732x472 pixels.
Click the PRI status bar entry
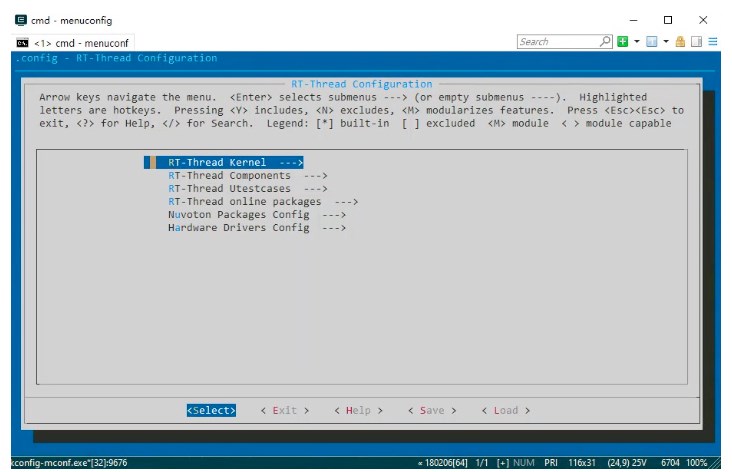[x=551, y=463]
